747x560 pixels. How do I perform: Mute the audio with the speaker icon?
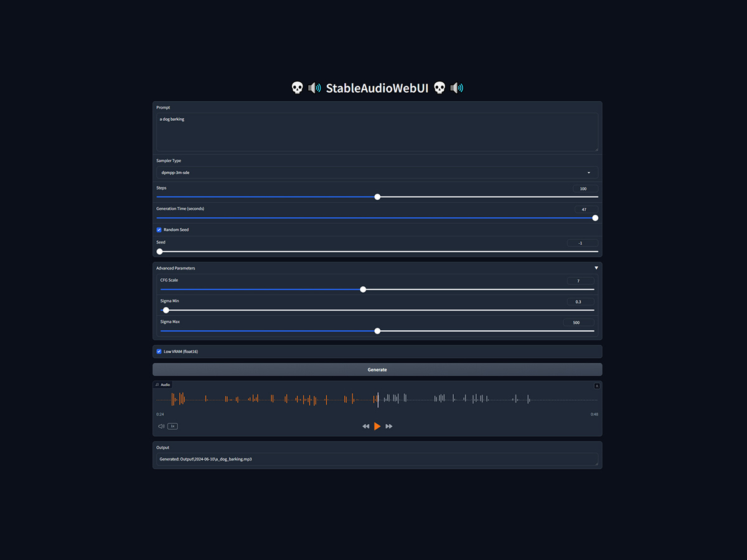(x=161, y=426)
